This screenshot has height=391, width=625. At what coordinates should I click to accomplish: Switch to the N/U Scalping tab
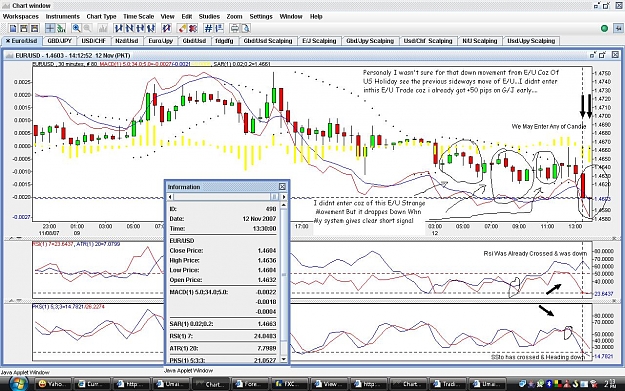480,41
